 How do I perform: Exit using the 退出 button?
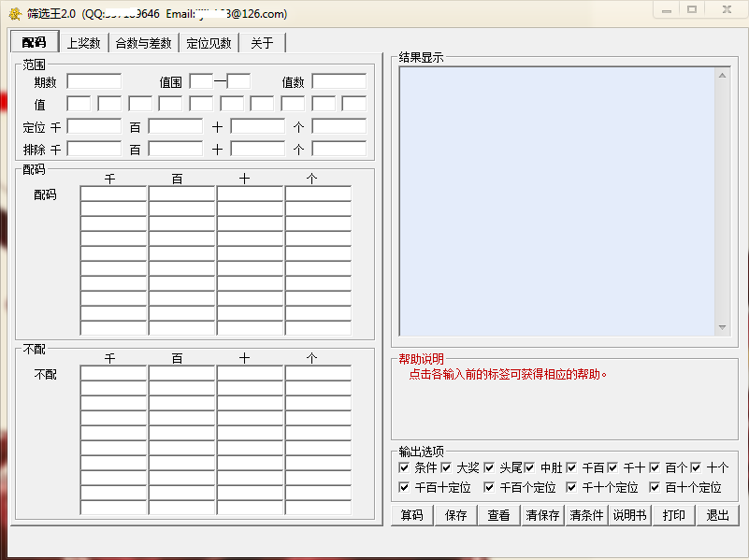(x=717, y=515)
